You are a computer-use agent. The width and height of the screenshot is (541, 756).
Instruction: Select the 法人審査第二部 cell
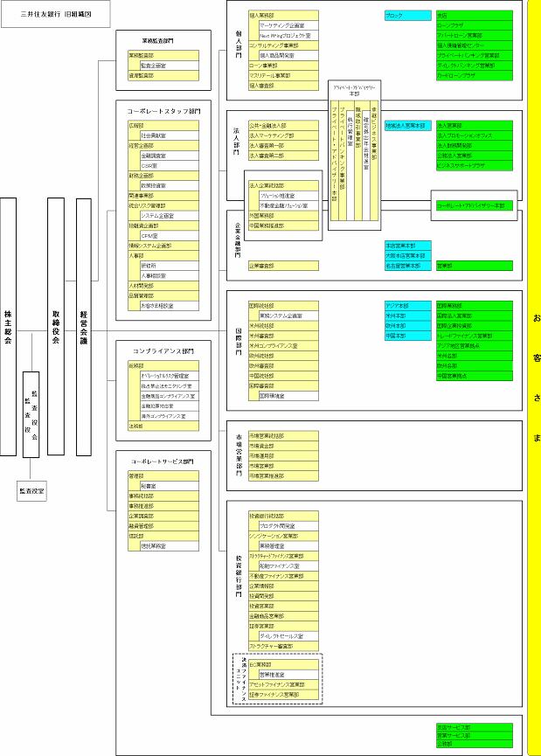tap(283, 156)
